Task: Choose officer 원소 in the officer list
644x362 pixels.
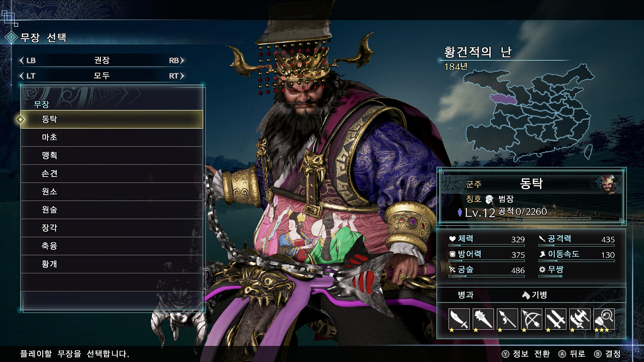Action: pyautogui.click(x=111, y=192)
